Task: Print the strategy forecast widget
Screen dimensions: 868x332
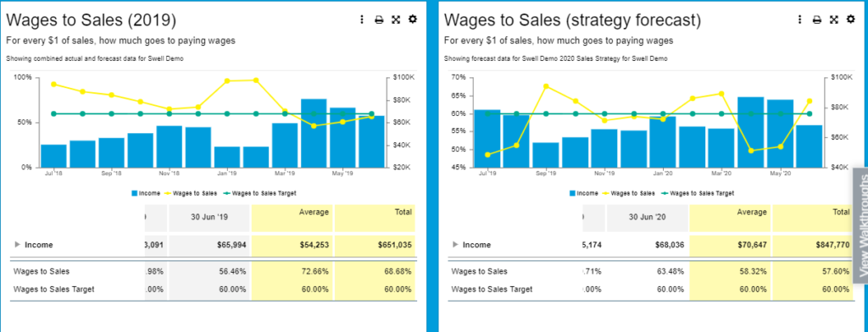Action: [817, 20]
